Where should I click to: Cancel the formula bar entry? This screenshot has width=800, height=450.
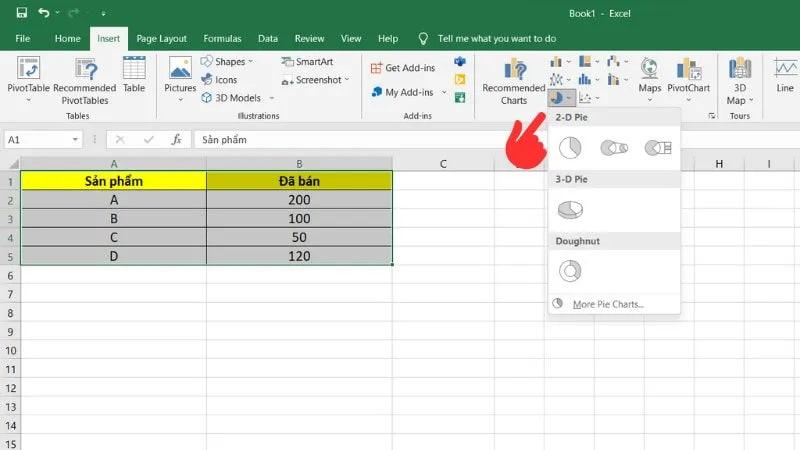click(x=120, y=139)
